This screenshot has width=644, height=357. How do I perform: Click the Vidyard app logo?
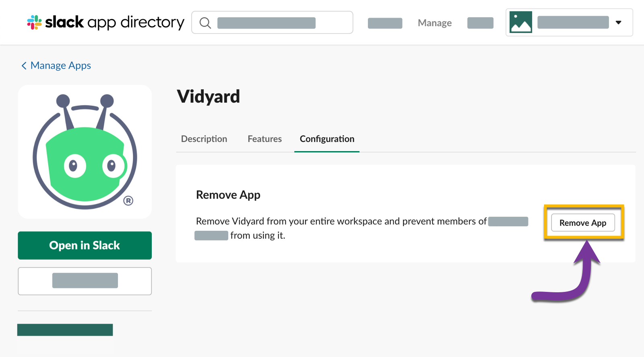(x=85, y=152)
